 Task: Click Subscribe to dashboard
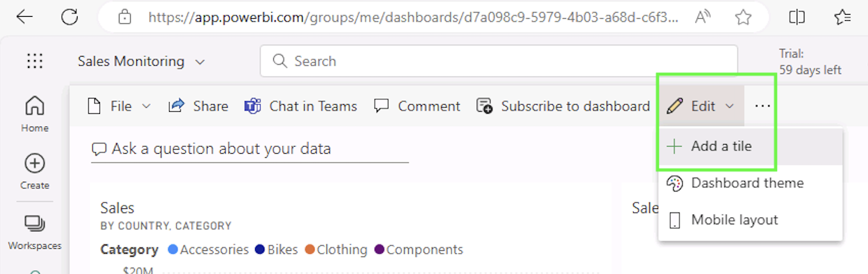tap(563, 106)
